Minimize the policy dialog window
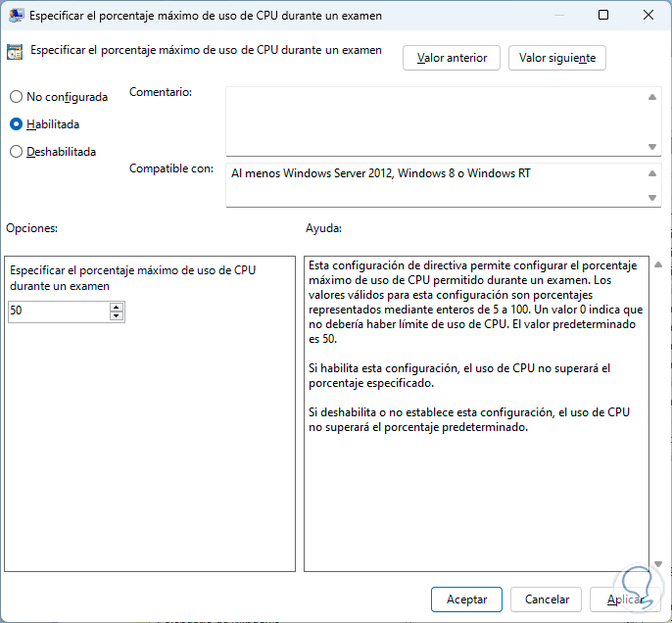Viewport: 672px width, 623px height. coord(558,16)
